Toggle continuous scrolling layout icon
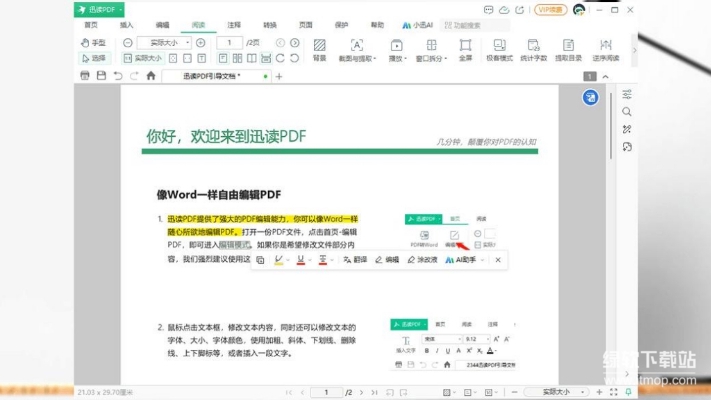711x400 pixels. tap(266, 58)
